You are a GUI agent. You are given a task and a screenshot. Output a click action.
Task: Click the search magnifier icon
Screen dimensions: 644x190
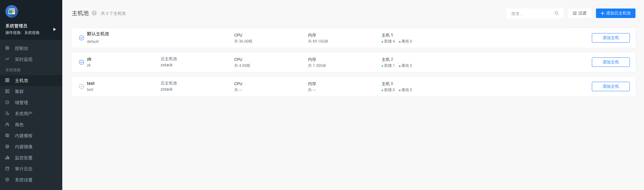pos(557,13)
